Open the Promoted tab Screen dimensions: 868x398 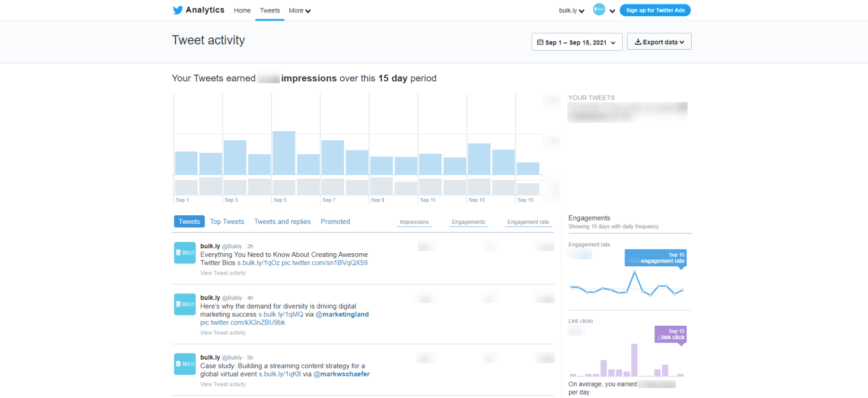335,222
